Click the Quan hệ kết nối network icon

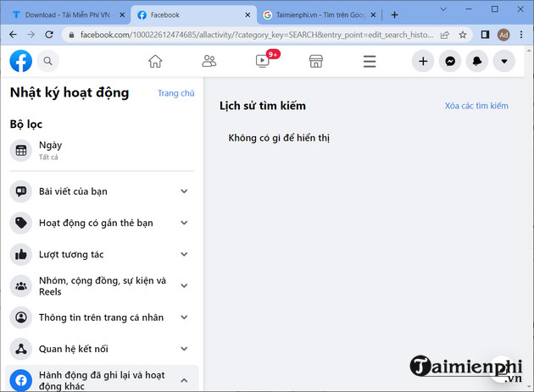point(21,349)
